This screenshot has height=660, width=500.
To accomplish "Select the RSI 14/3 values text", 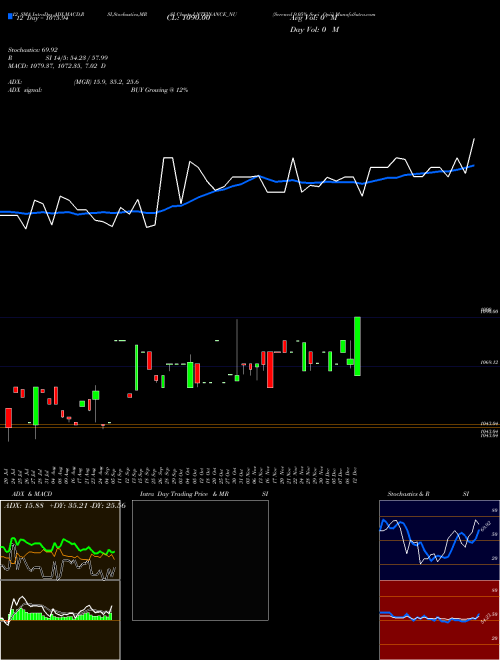I will [x=58, y=58].
